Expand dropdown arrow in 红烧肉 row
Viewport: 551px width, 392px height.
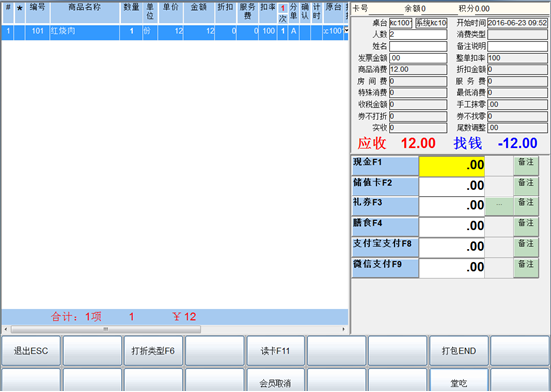coord(346,30)
